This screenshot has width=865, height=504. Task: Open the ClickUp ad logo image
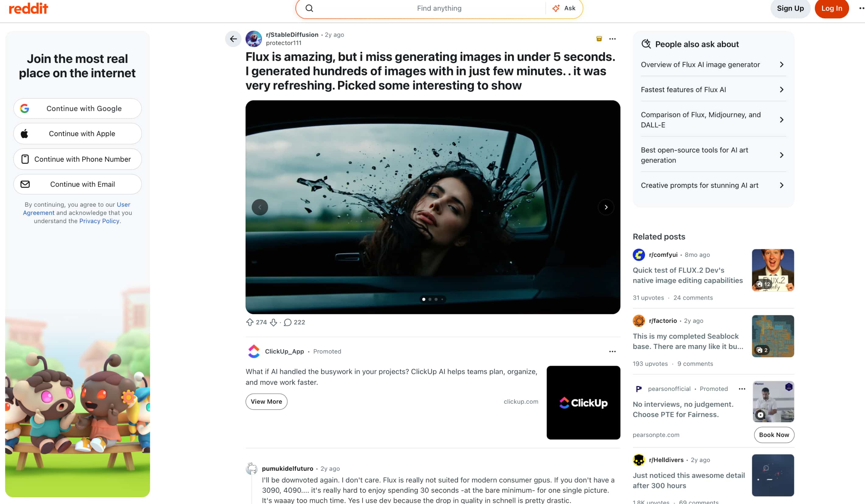tap(583, 402)
